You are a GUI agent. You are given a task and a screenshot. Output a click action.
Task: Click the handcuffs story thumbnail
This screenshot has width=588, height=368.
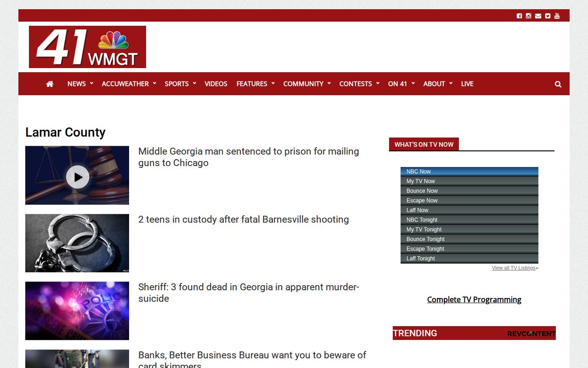click(77, 243)
